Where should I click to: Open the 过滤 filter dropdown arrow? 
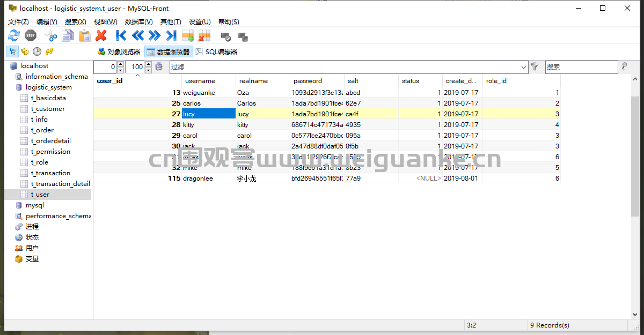tap(524, 67)
